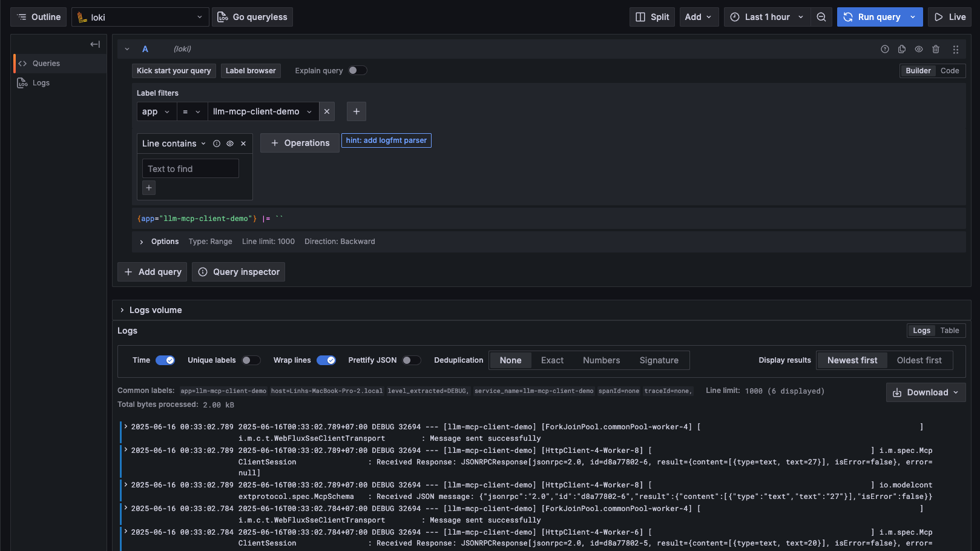Open the Line contains operation dropdown

tap(174, 144)
